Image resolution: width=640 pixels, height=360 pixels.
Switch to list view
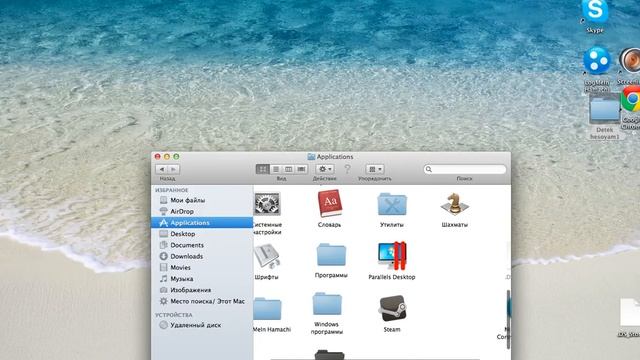coord(276,169)
